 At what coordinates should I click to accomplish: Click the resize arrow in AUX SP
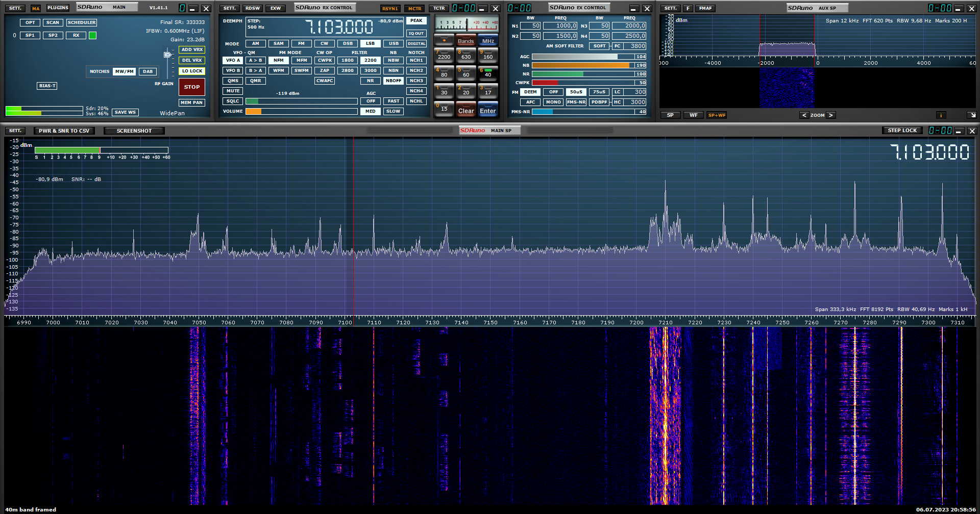click(x=971, y=115)
